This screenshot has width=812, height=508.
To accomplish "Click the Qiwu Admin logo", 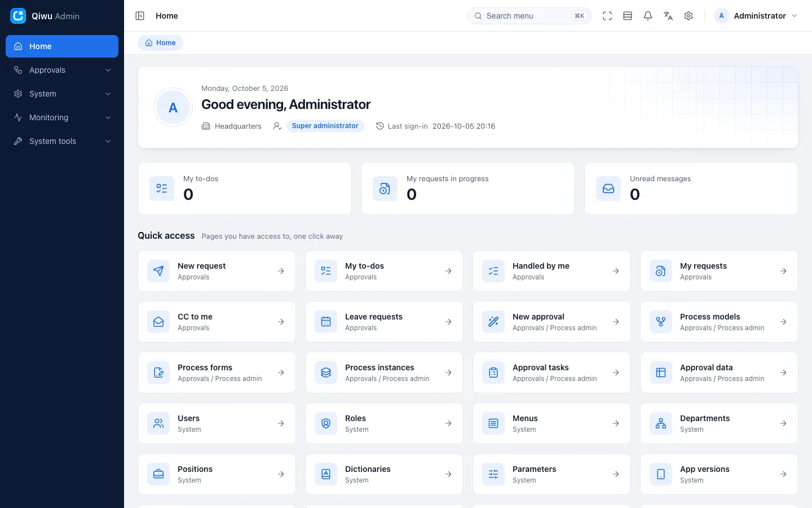I will (x=18, y=16).
